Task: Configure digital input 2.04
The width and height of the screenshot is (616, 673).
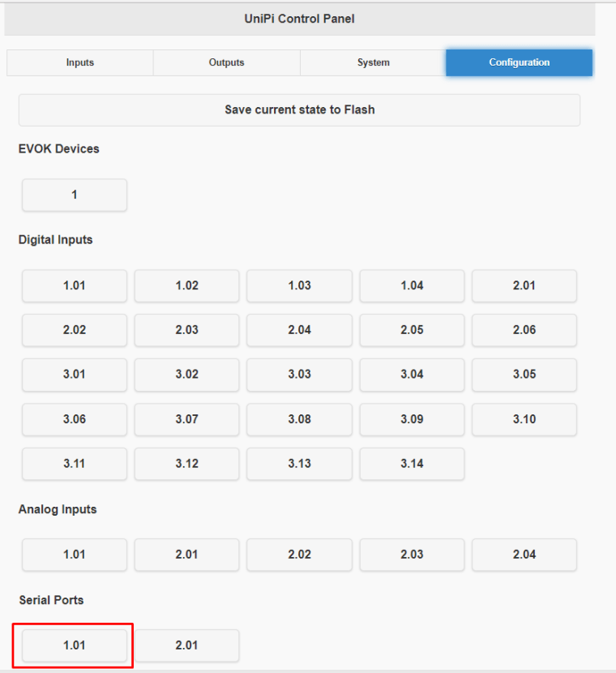Action: (x=299, y=330)
